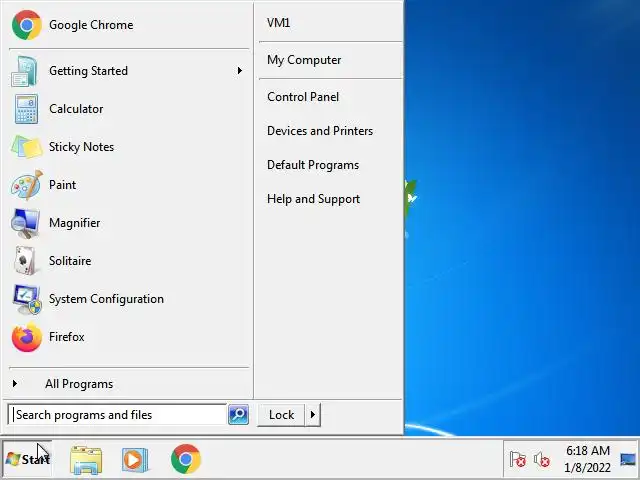Viewport: 640px width, 480px height.
Task: Click the Sticky Notes text label
Action: point(81,147)
